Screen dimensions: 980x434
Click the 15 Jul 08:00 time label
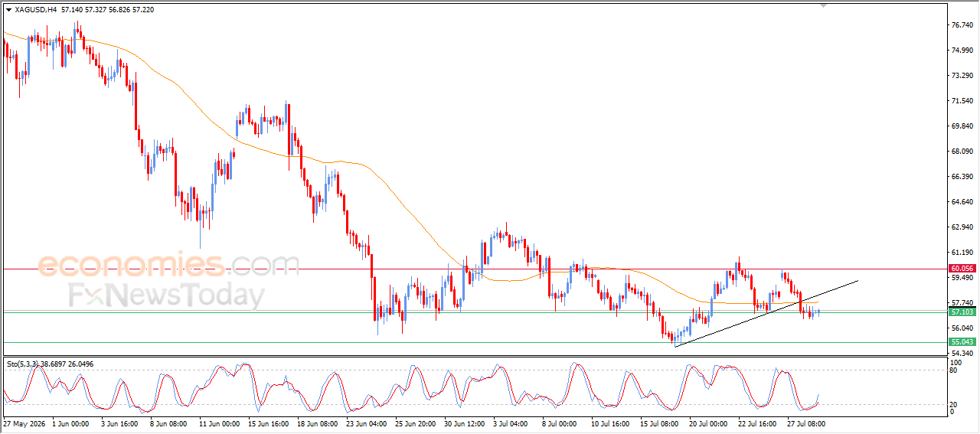pyautogui.click(x=661, y=423)
